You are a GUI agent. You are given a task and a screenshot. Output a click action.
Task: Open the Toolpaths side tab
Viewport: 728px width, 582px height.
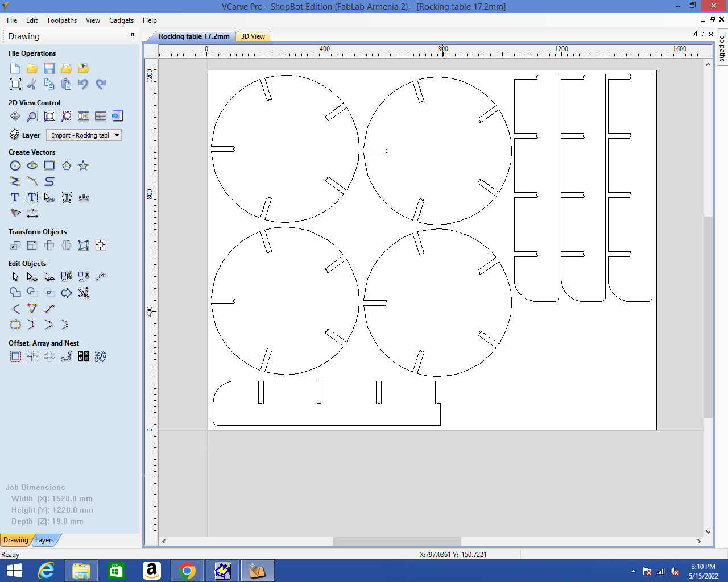point(722,46)
